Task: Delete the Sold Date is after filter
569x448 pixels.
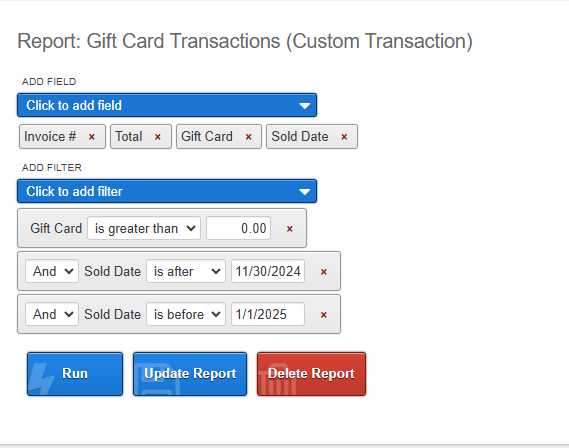Action: (x=324, y=272)
